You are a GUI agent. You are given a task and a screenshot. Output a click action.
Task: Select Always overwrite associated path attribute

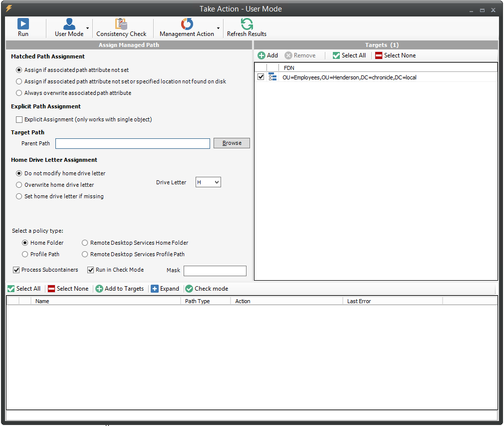[x=19, y=93]
